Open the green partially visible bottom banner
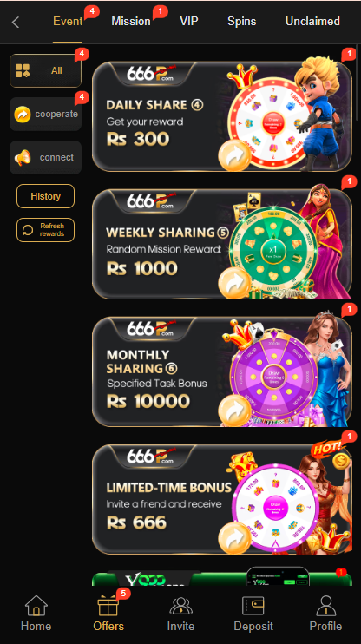The height and width of the screenshot is (644, 361). click(222, 578)
